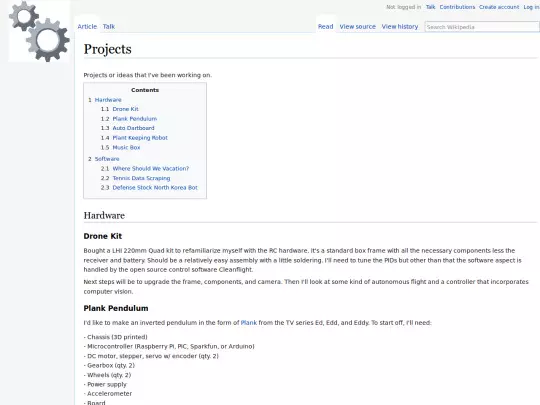
Task: Open Where Should We Vacation? entry
Action: [x=150, y=169]
